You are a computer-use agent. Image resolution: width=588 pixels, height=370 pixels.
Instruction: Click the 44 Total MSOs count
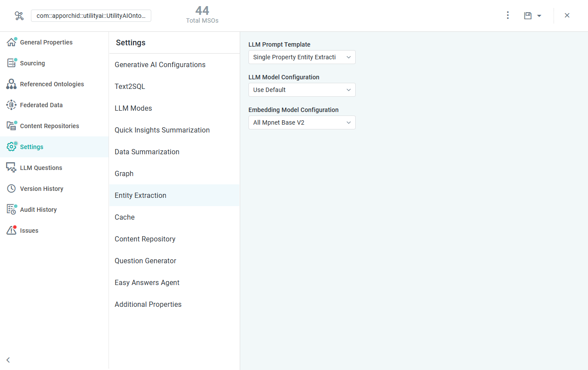tap(202, 14)
